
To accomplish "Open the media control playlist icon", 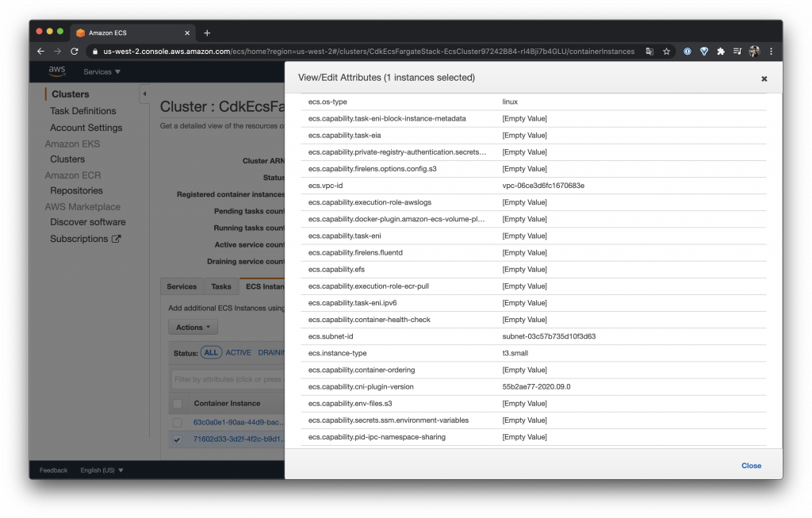I will pyautogui.click(x=737, y=52).
